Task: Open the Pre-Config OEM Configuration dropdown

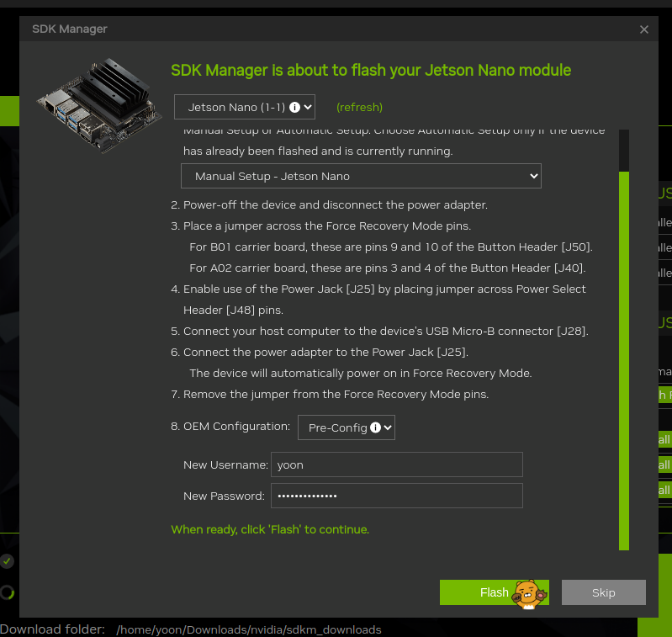Action: pos(347,427)
